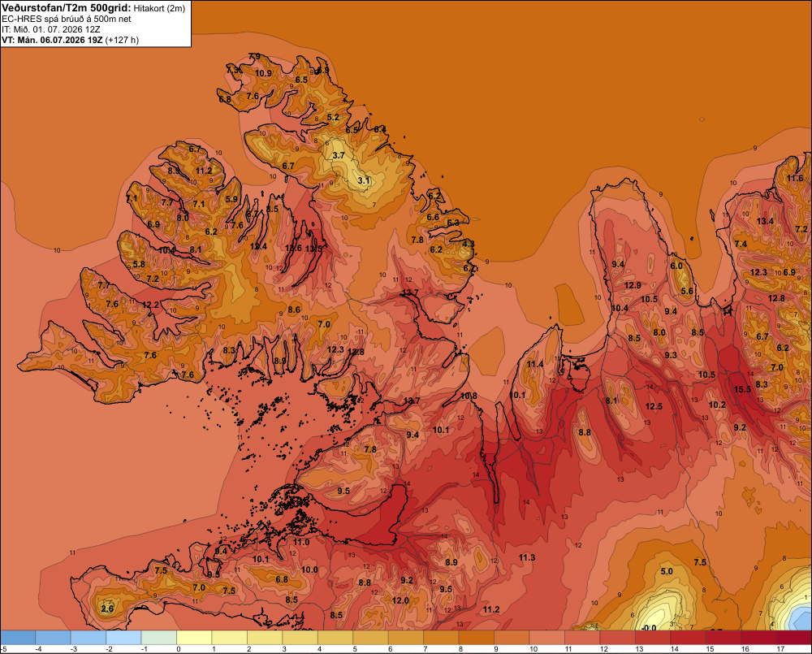The image size is (812, 654).
Task: Click the 5.2 temperature value
Action: point(333,117)
